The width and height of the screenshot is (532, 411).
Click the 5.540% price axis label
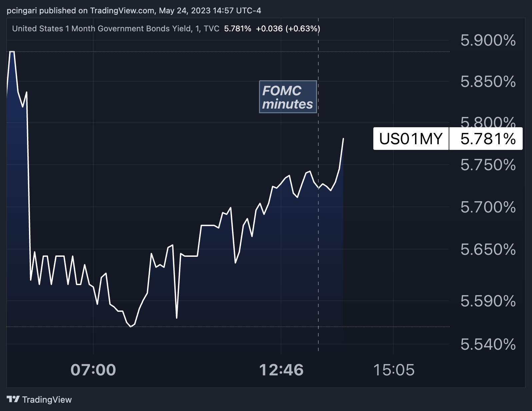(488, 344)
